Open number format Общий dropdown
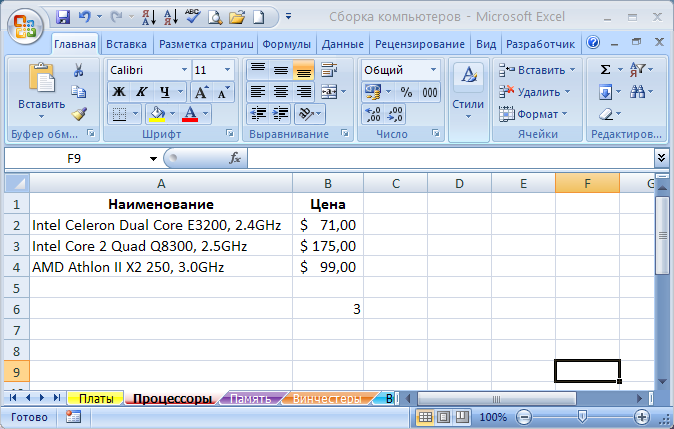Image resolution: width=674 pixels, height=429 pixels. (x=433, y=70)
